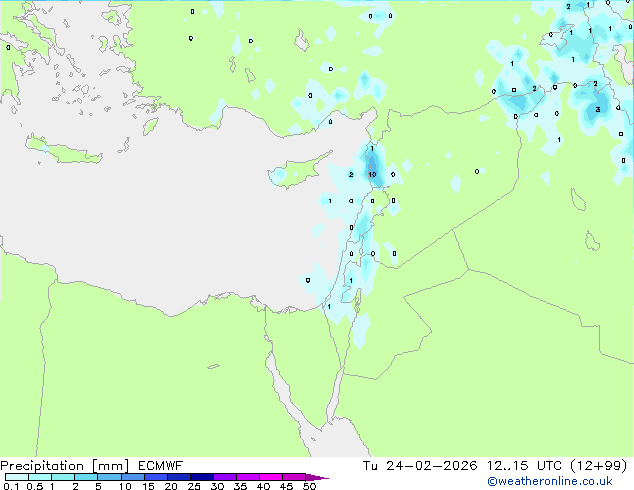634x490 pixels.
Task: Choose the 20–25 mm dark blue swatch
Action: (x=179, y=477)
